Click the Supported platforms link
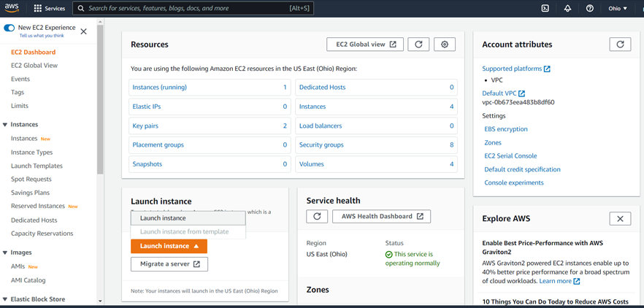Screen dimensions: 644x308 512,69
